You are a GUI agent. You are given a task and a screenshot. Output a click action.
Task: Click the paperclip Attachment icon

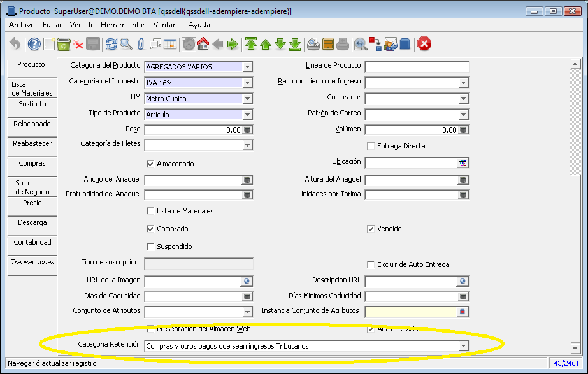[x=141, y=44]
